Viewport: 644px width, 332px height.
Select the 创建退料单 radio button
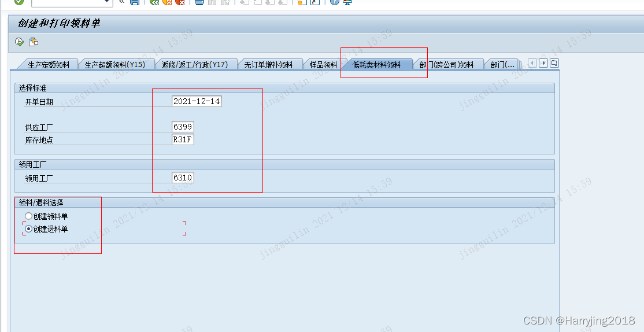[x=28, y=229]
